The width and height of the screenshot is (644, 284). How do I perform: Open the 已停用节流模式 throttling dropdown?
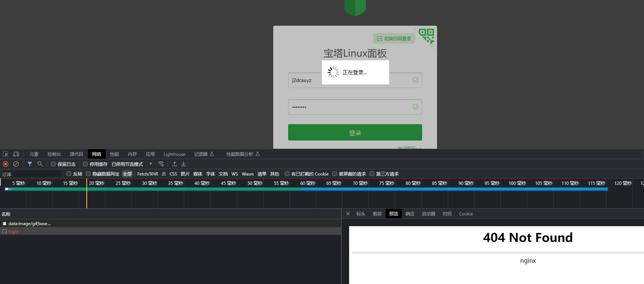pos(132,164)
